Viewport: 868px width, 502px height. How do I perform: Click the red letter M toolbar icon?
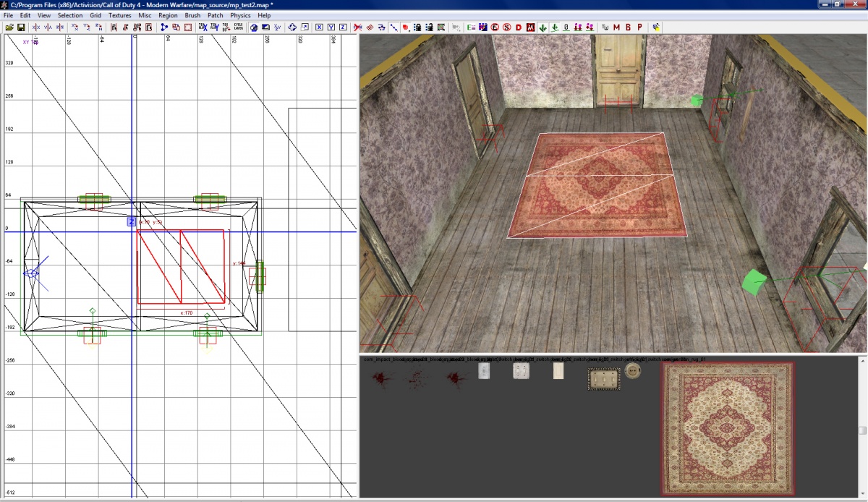coord(616,27)
